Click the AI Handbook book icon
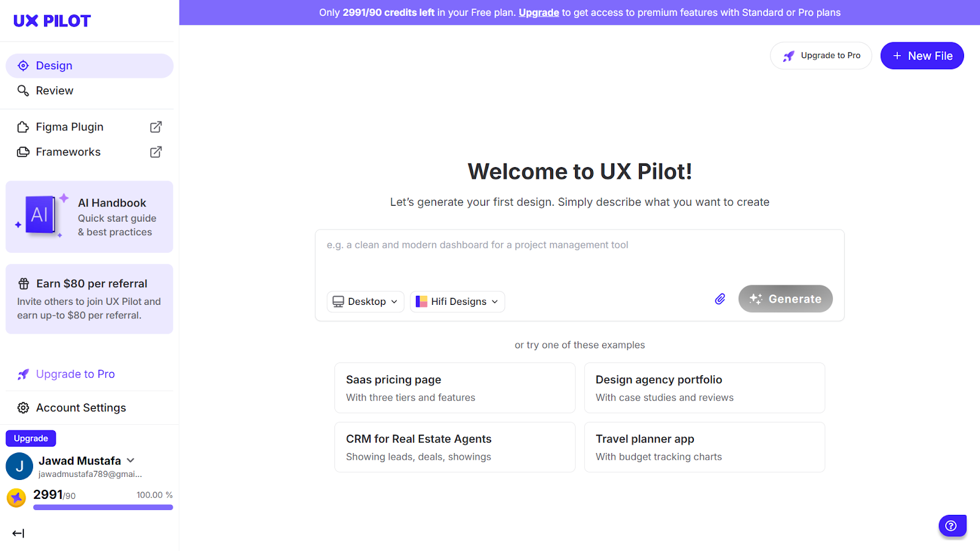This screenshot has width=980, height=551. pyautogui.click(x=40, y=216)
